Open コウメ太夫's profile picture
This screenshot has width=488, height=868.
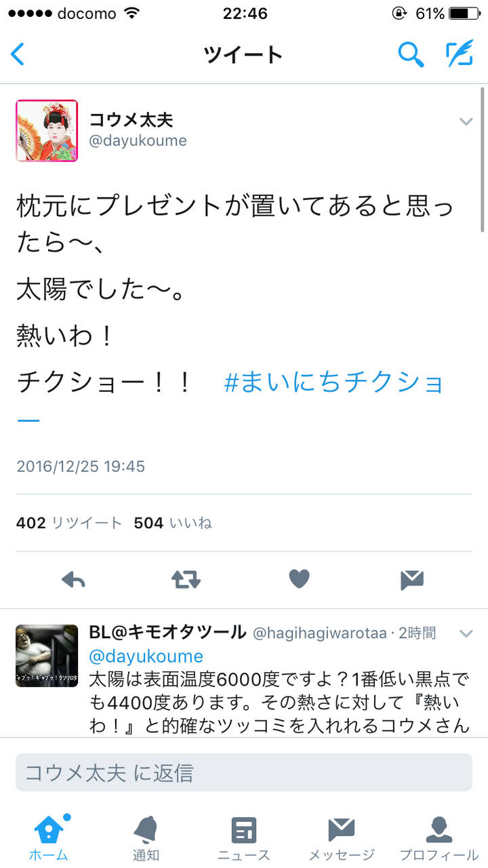[x=47, y=130]
